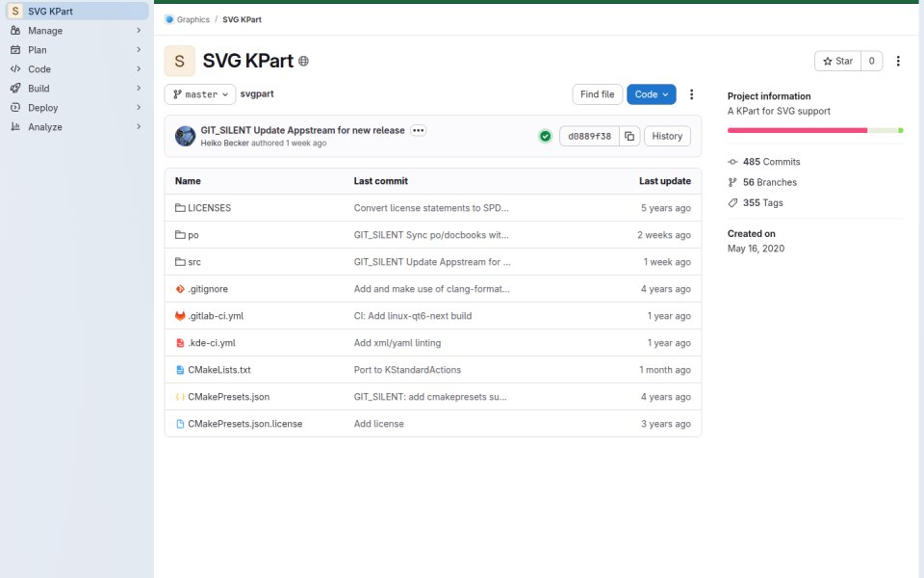Click the Build rocket icon in sidebar
924x578 pixels.
[x=15, y=89]
